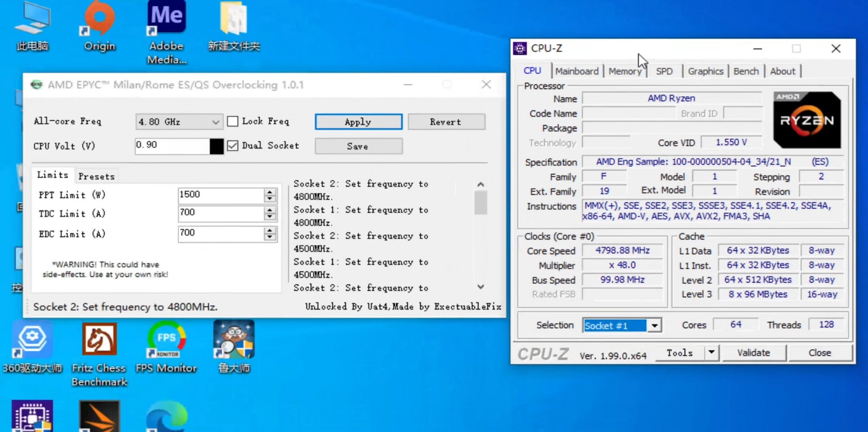Click the Validate button
This screenshot has width=868, height=432.
coord(754,352)
